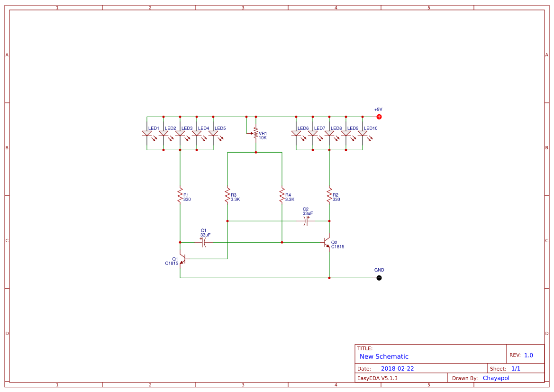
Task: Select the R4 3.3K resistor
Action: 282,194
